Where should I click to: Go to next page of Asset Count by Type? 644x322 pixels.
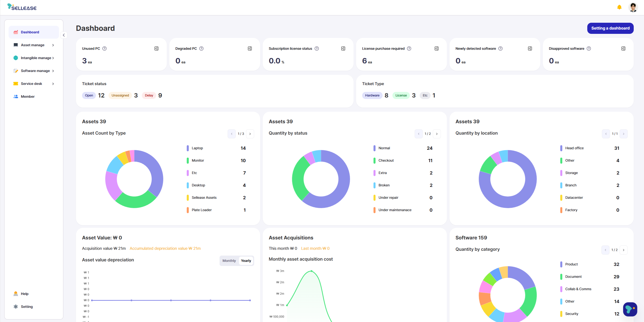[250, 134]
